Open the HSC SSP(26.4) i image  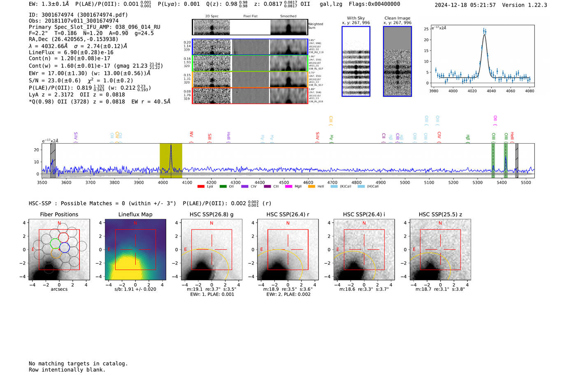364,250
